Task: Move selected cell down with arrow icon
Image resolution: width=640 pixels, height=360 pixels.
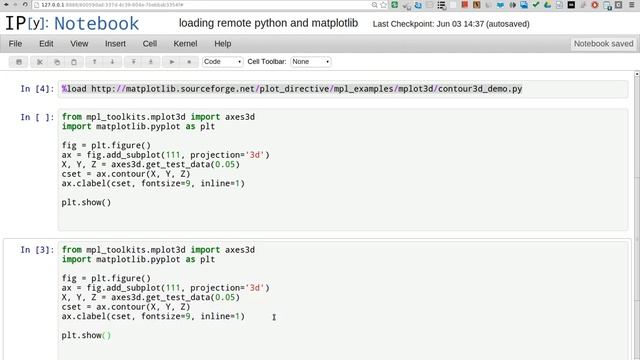Action: click(112, 62)
